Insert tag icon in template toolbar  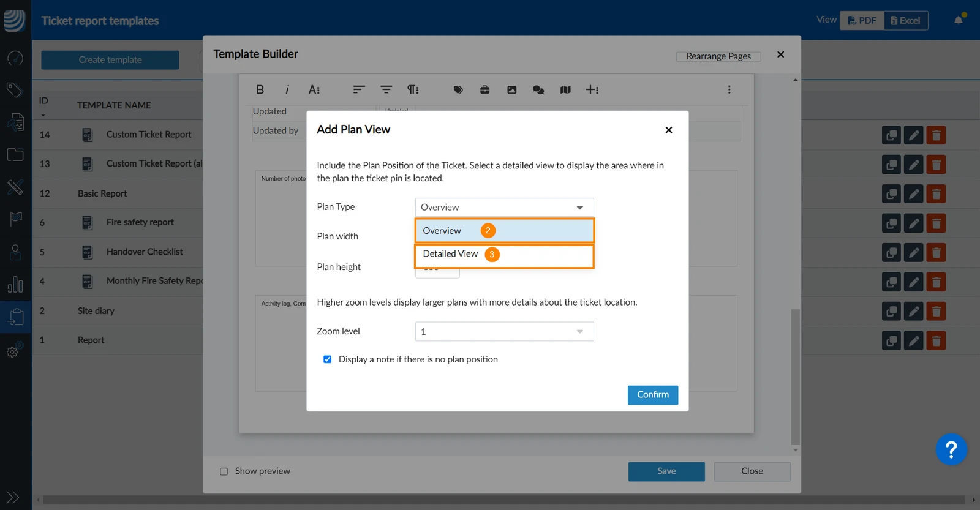click(x=458, y=89)
